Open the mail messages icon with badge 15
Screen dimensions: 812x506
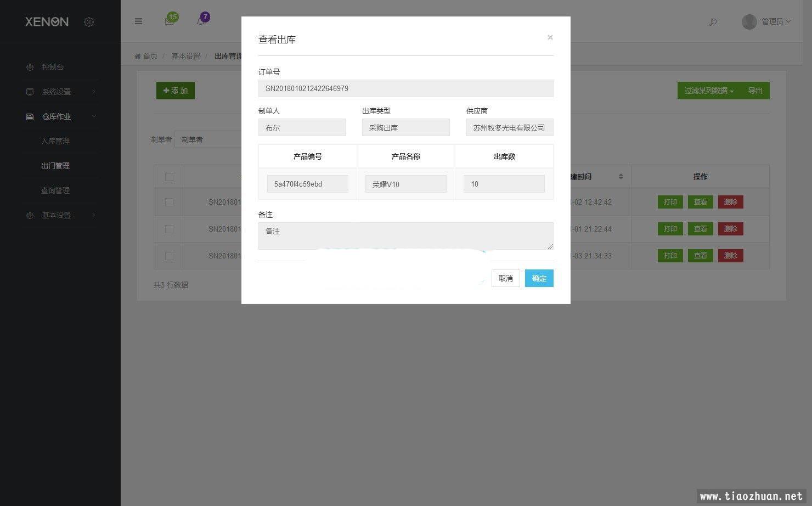tap(170, 21)
